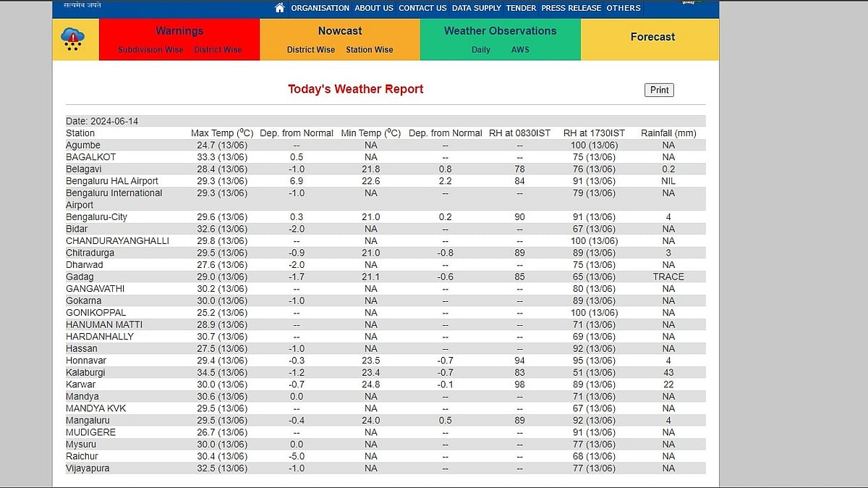Open Daily weather observations
Screen dimensions: 868x488
point(480,50)
